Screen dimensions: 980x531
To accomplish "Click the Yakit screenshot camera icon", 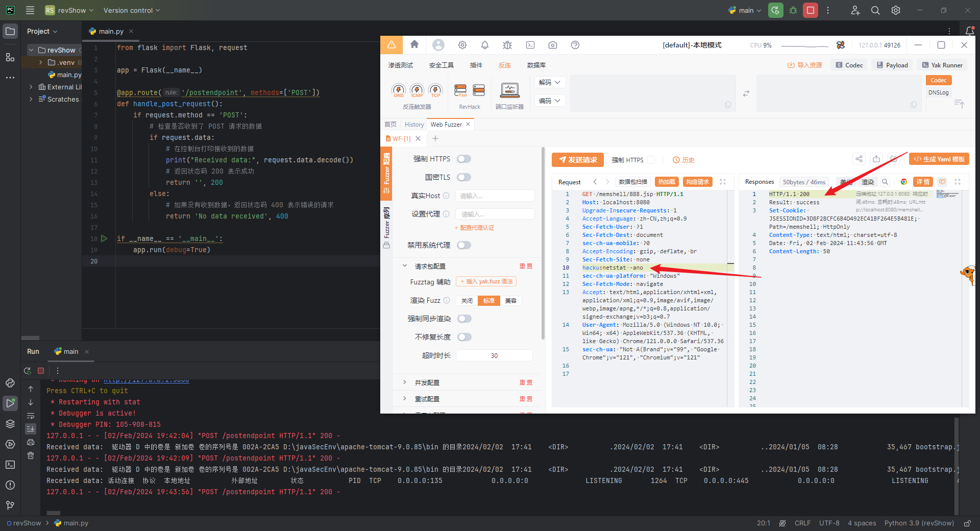I will (x=553, y=45).
